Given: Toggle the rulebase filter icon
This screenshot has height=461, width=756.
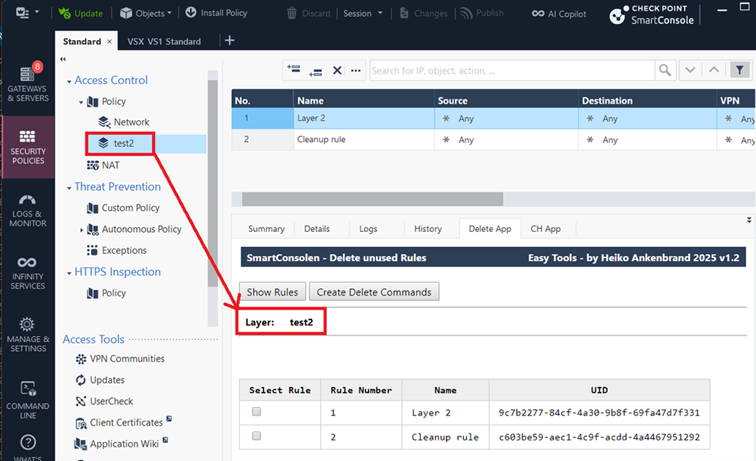Looking at the screenshot, I should (x=739, y=70).
